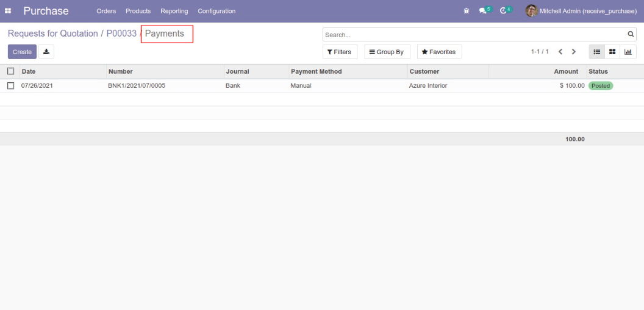Click the 1-1 / 1 pager counter
The image size is (644, 310).
(x=540, y=52)
